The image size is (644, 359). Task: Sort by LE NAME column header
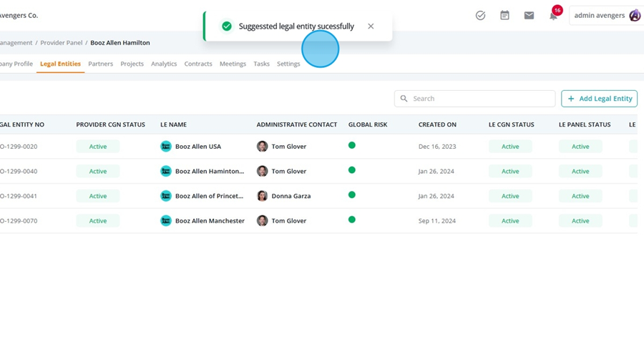(x=173, y=124)
